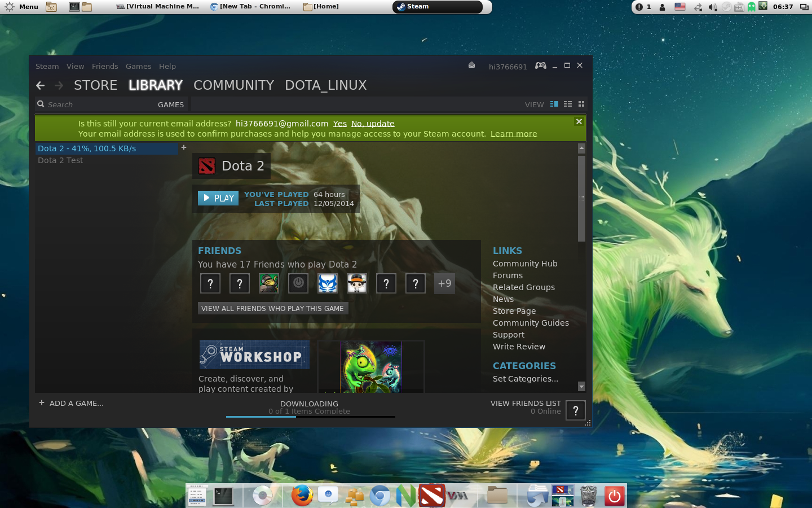Click in the library Search field

[96, 104]
